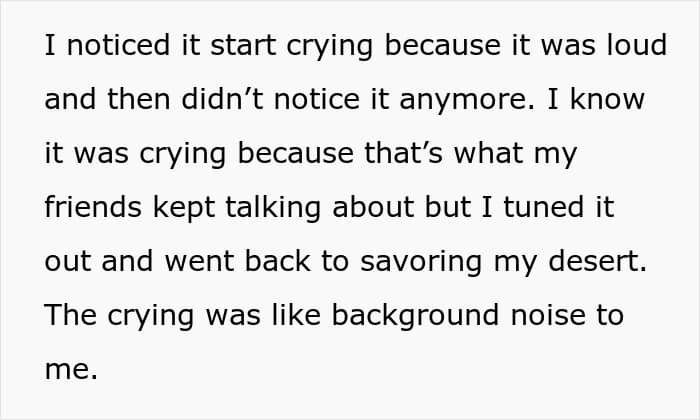This screenshot has width=700, height=420.
Task: Click the word "start" in the text
Action: (243, 45)
